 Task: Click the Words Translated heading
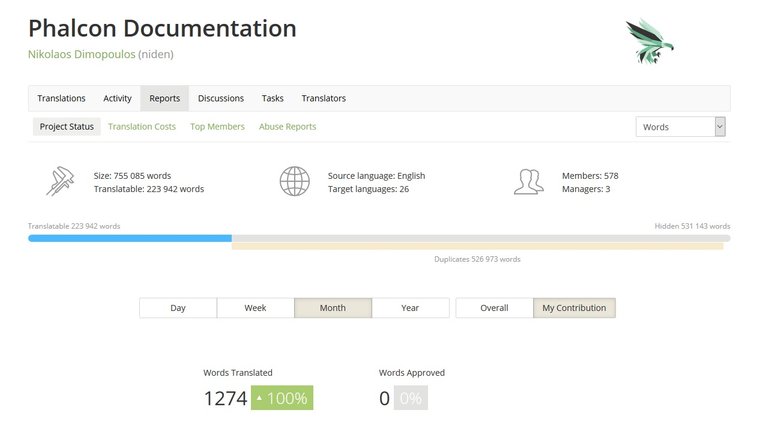238,373
